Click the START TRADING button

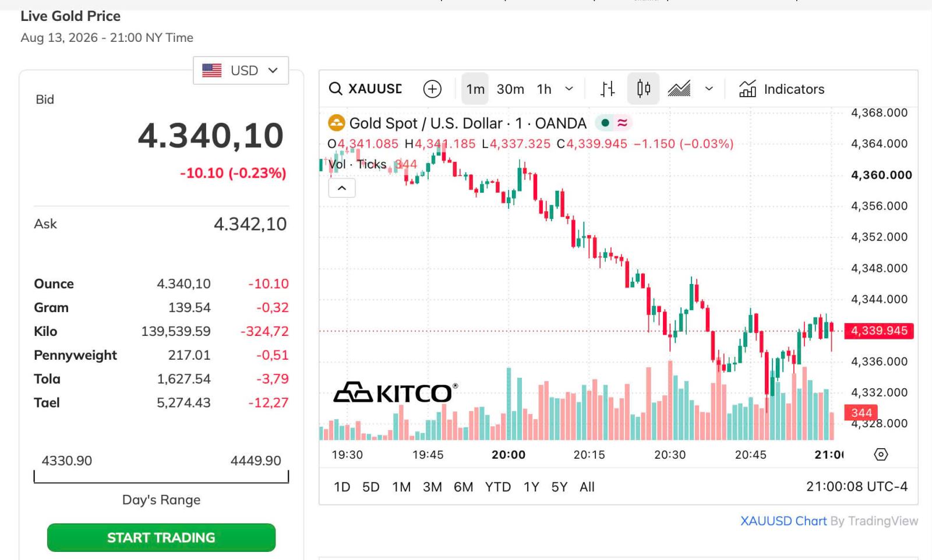click(x=161, y=537)
